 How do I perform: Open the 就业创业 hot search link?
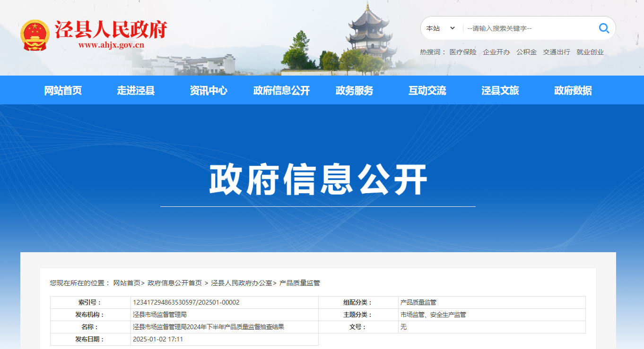click(590, 52)
